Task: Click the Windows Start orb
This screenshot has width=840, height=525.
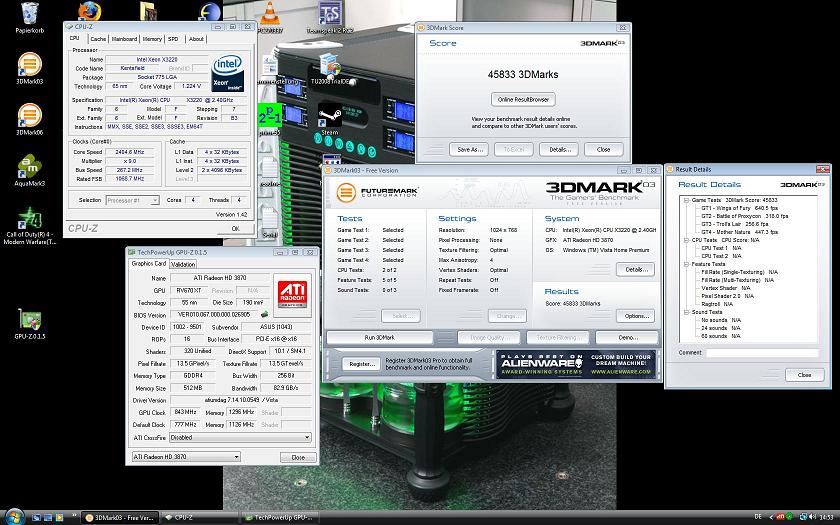Action: [x=15, y=517]
